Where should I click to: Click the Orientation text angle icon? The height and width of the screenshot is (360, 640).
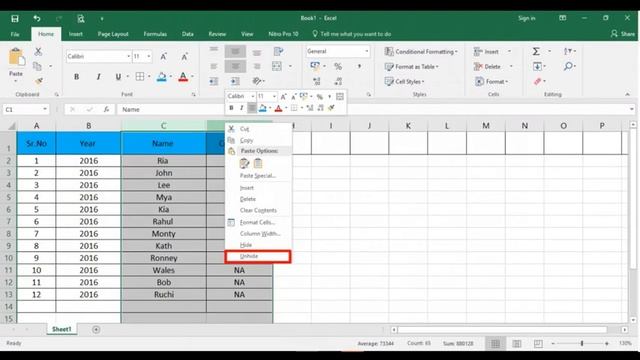point(257,81)
